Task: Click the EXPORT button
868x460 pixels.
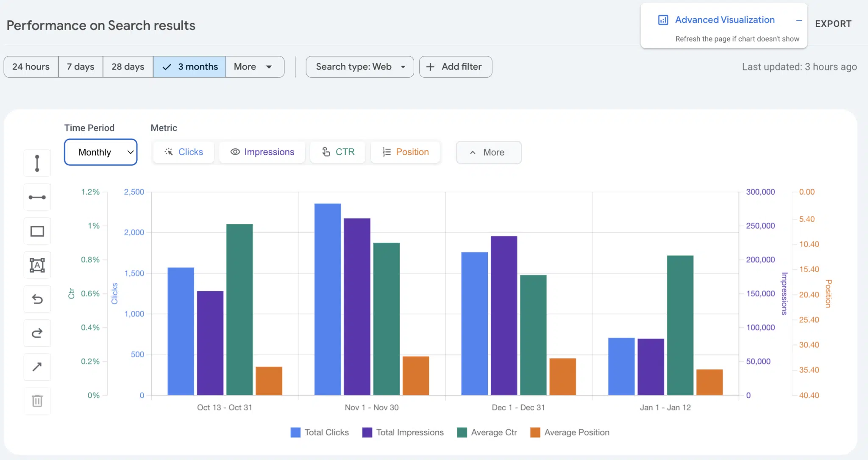Action: coord(833,24)
